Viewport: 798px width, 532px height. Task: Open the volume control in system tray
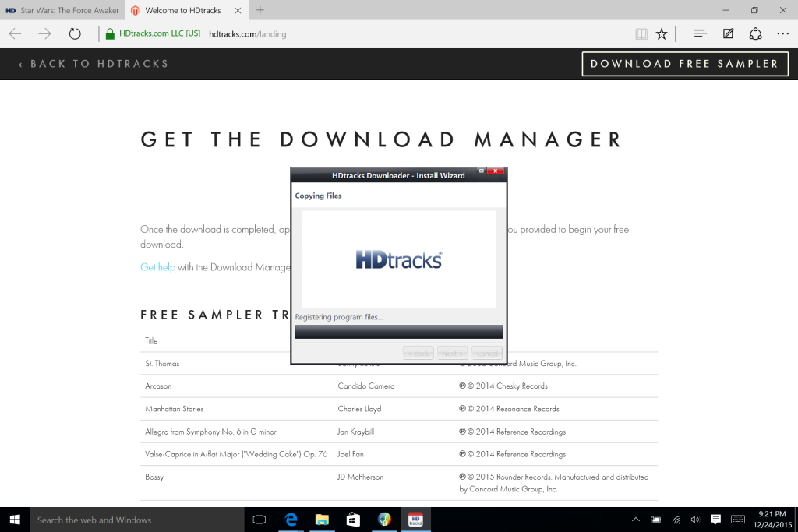pos(695,520)
